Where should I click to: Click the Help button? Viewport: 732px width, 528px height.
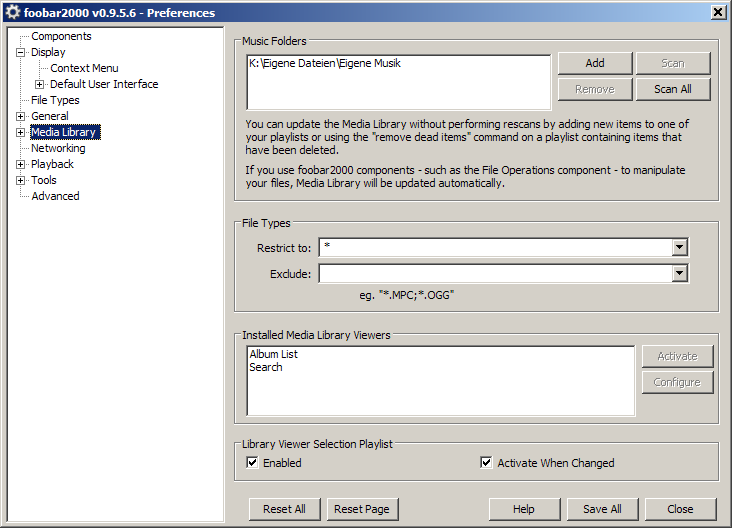pos(524,509)
